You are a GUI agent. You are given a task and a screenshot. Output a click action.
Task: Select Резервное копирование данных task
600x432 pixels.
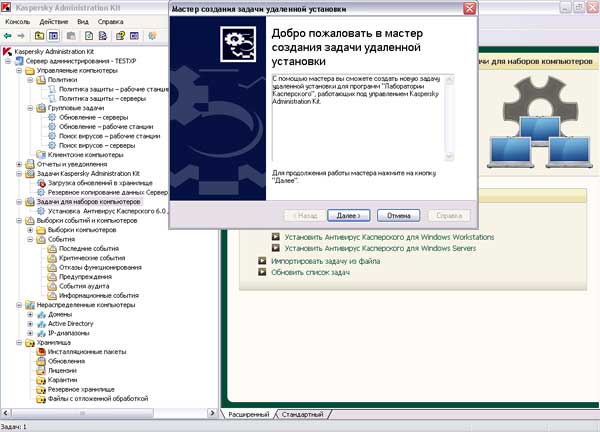click(108, 192)
